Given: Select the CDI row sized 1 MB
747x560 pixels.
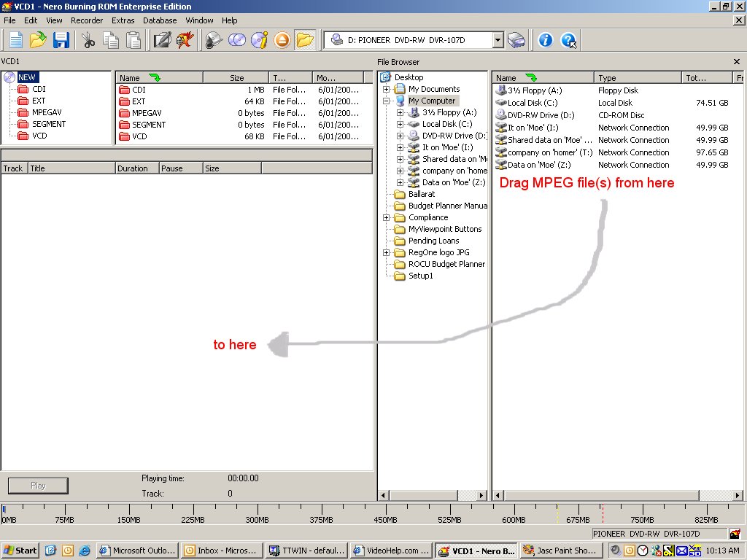Looking at the screenshot, I should 244,90.
